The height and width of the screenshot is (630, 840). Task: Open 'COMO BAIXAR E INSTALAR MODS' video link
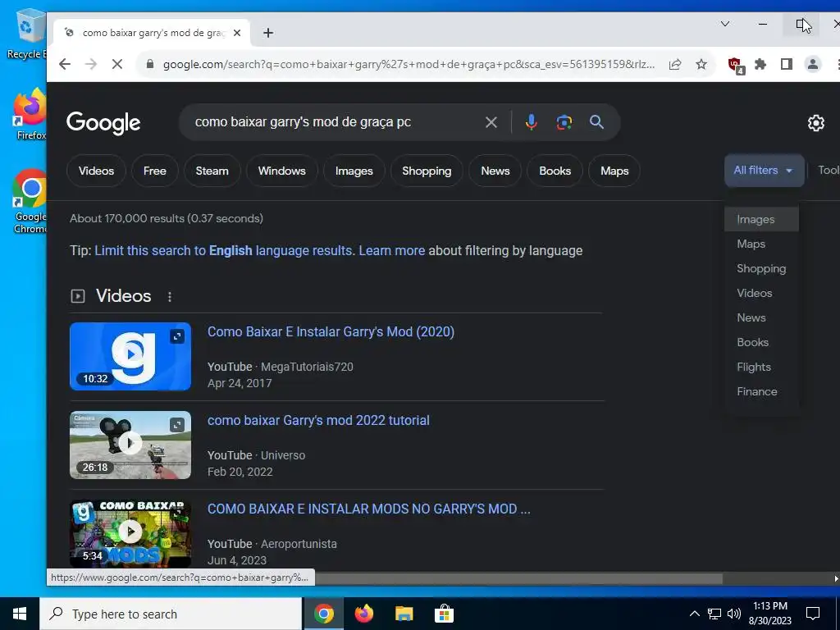tap(368, 509)
